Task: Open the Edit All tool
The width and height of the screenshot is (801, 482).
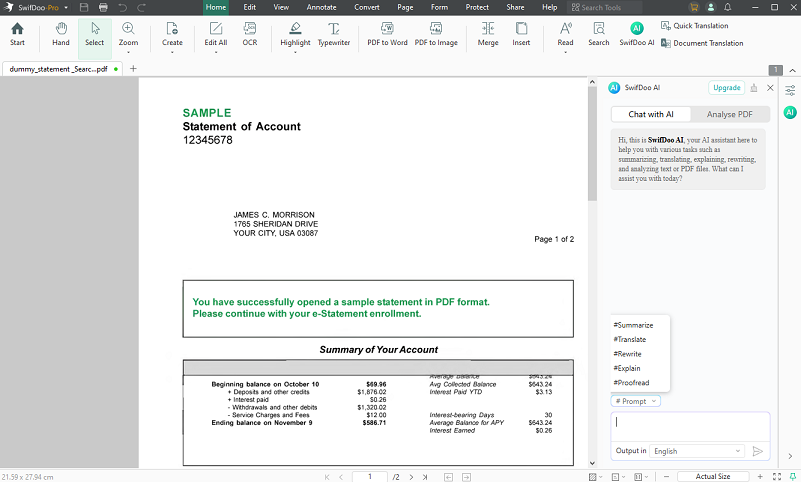Action: (x=216, y=34)
